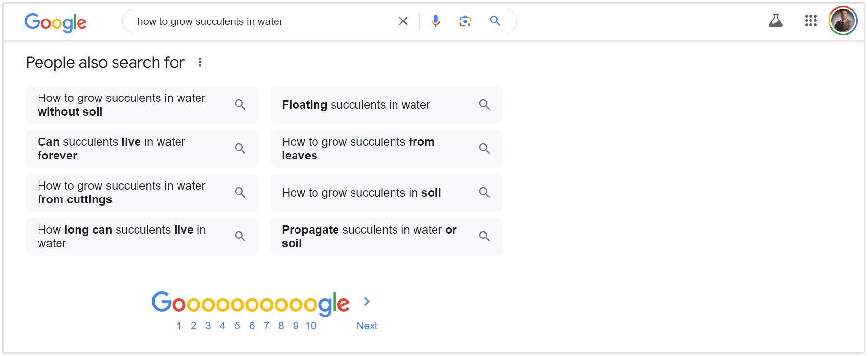Viewport: 868px width, 356px height.
Task: Click 'Propagate succulents in water or soil'
Action: click(x=386, y=237)
